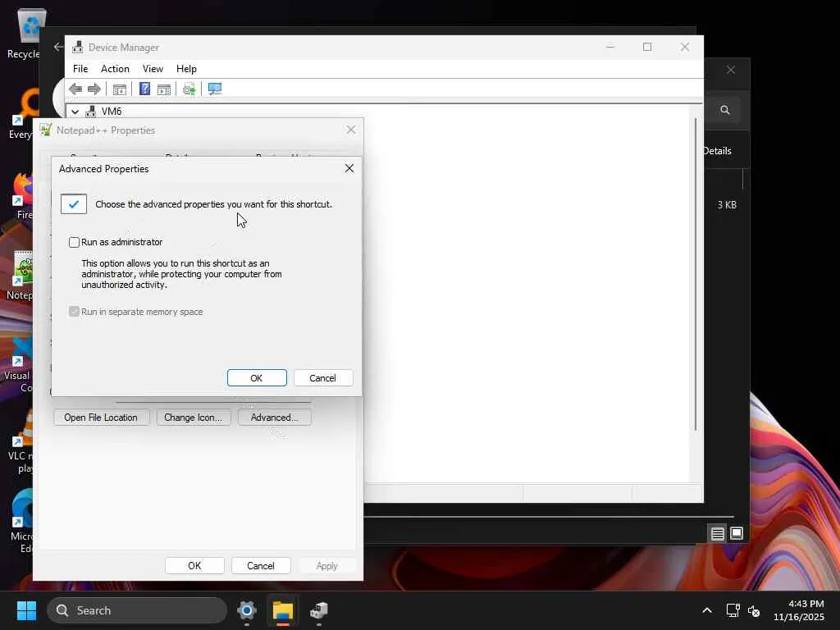Click Cancel in Notepad++ Properties window

pyautogui.click(x=261, y=566)
